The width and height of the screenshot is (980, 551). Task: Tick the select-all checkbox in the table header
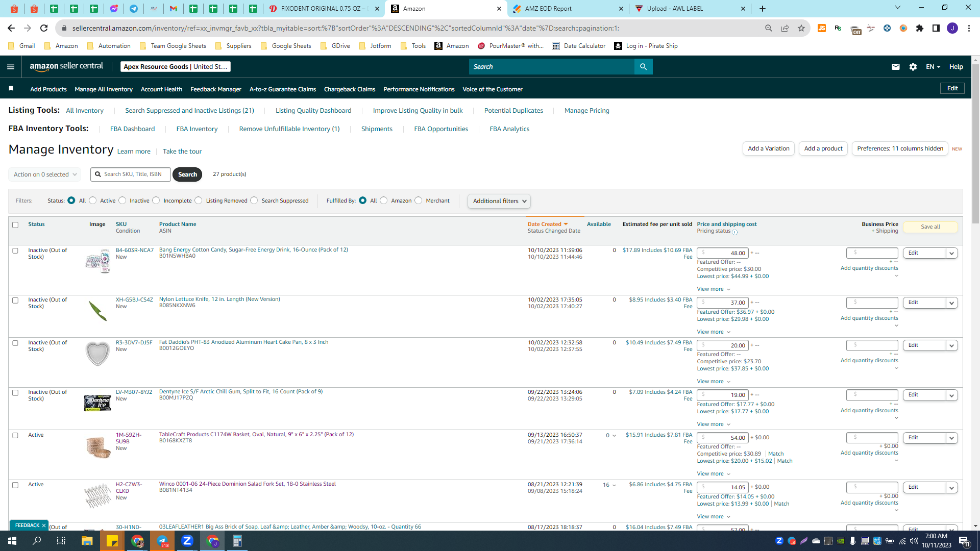[15, 225]
